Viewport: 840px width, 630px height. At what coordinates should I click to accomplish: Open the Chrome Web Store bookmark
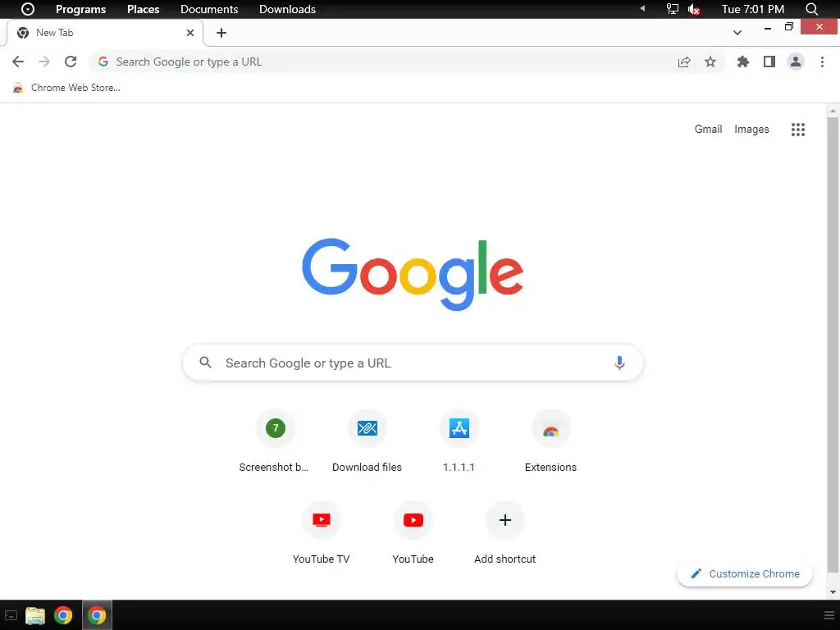pyautogui.click(x=67, y=88)
